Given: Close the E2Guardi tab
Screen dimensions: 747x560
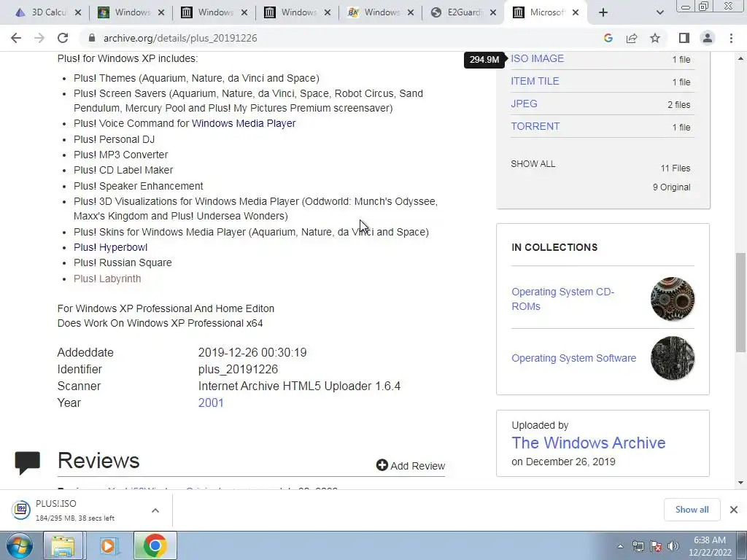Looking at the screenshot, I should pyautogui.click(x=494, y=12).
